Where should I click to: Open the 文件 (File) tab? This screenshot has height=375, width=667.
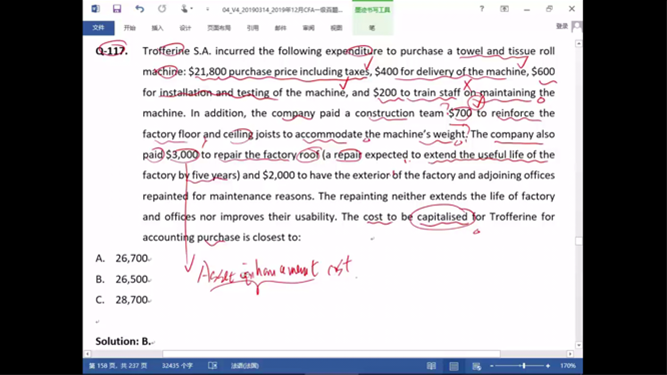tap(98, 28)
